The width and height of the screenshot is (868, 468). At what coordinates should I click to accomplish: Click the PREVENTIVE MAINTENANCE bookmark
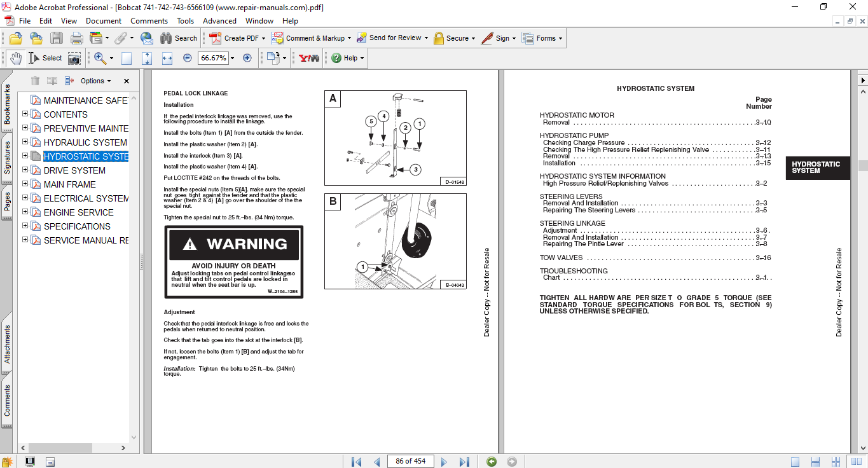coord(86,128)
